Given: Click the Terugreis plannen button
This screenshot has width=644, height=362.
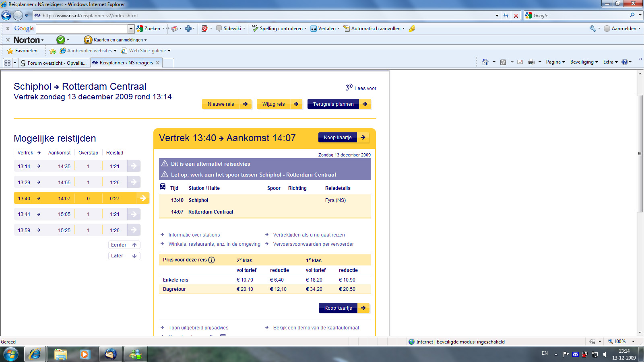Looking at the screenshot, I should pyautogui.click(x=339, y=104).
